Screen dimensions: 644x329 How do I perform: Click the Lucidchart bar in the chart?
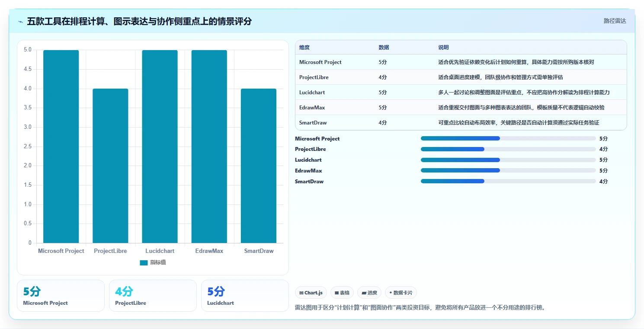[160, 147]
